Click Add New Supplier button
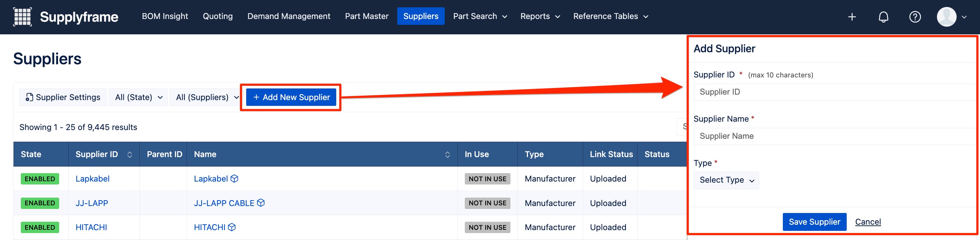This screenshot has height=240, width=980. pyautogui.click(x=291, y=98)
